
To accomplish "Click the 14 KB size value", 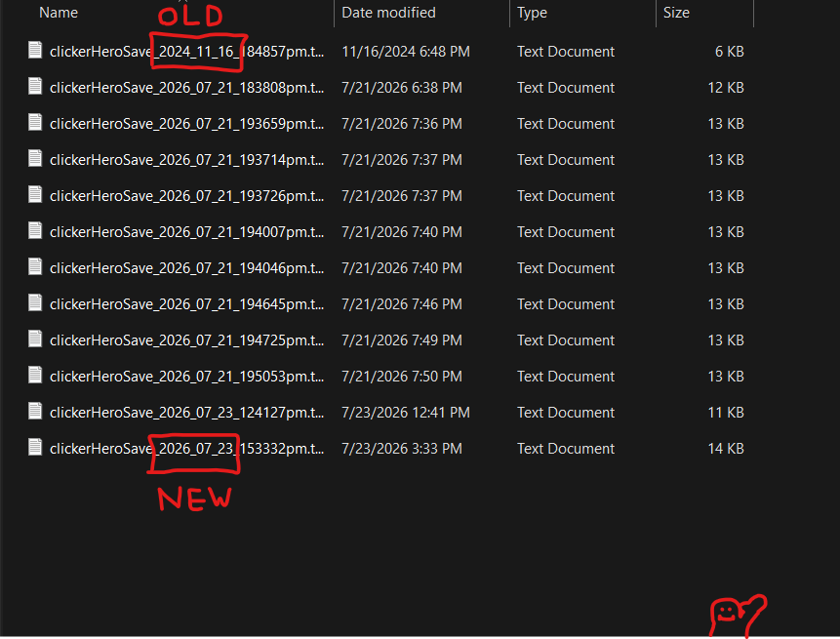I will (726, 449).
